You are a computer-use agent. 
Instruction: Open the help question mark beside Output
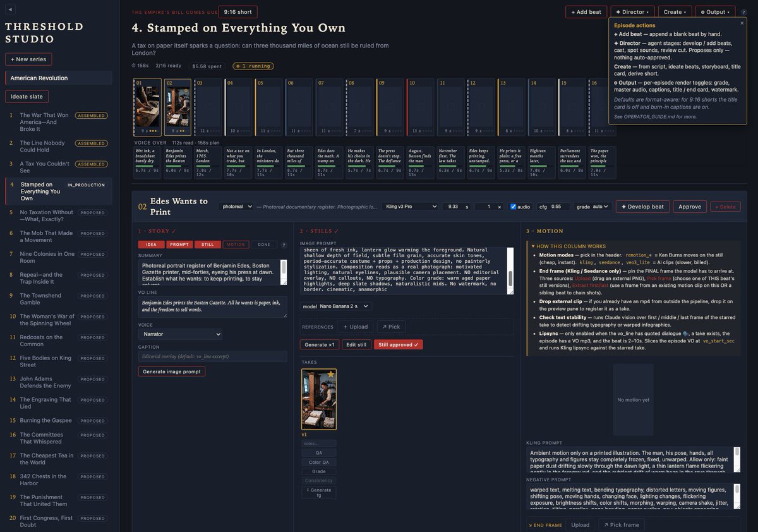pos(743,12)
